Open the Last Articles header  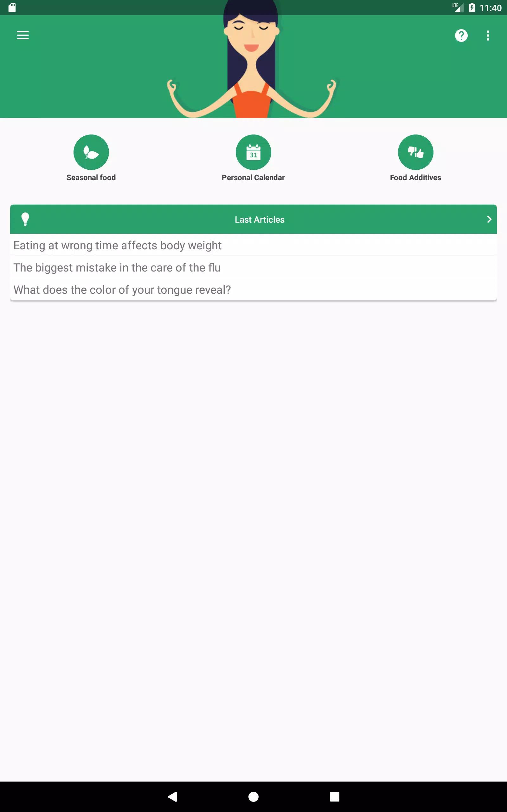[253, 219]
